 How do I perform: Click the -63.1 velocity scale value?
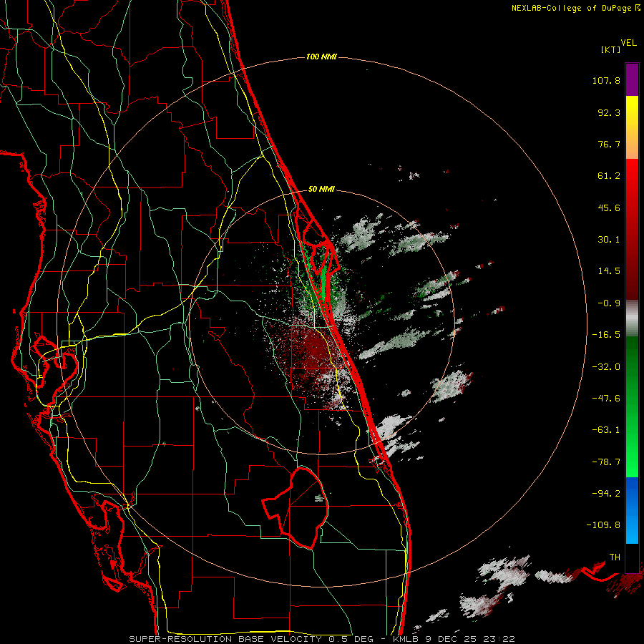click(606, 430)
